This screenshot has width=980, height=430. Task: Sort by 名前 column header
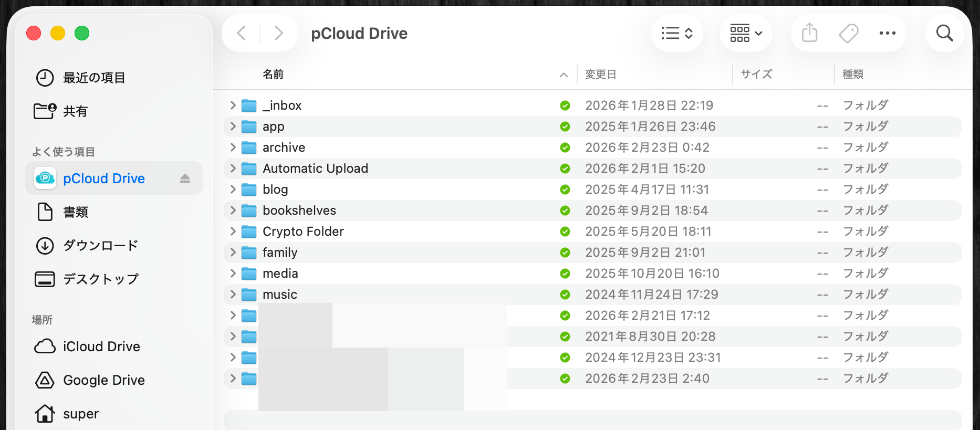(x=273, y=75)
